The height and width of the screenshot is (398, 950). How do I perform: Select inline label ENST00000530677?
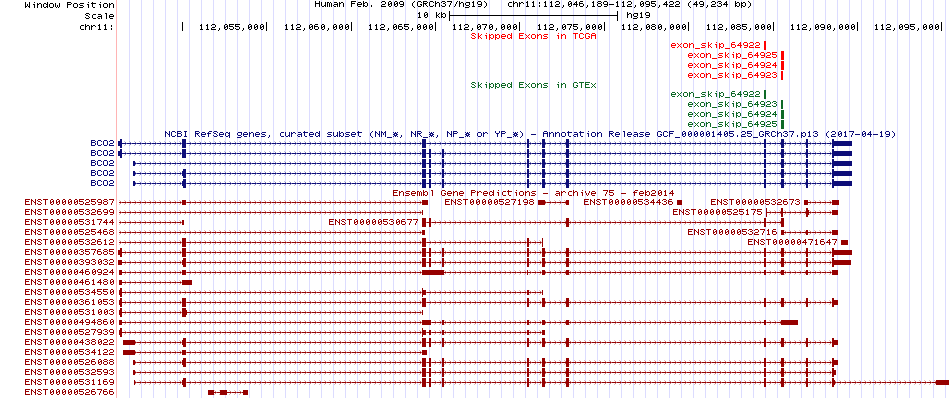(x=374, y=222)
